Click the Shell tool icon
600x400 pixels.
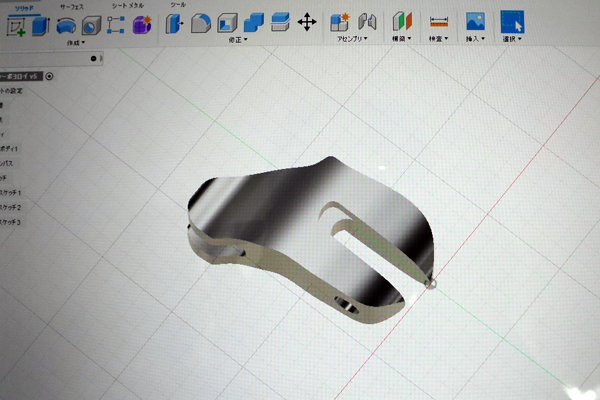(227, 23)
